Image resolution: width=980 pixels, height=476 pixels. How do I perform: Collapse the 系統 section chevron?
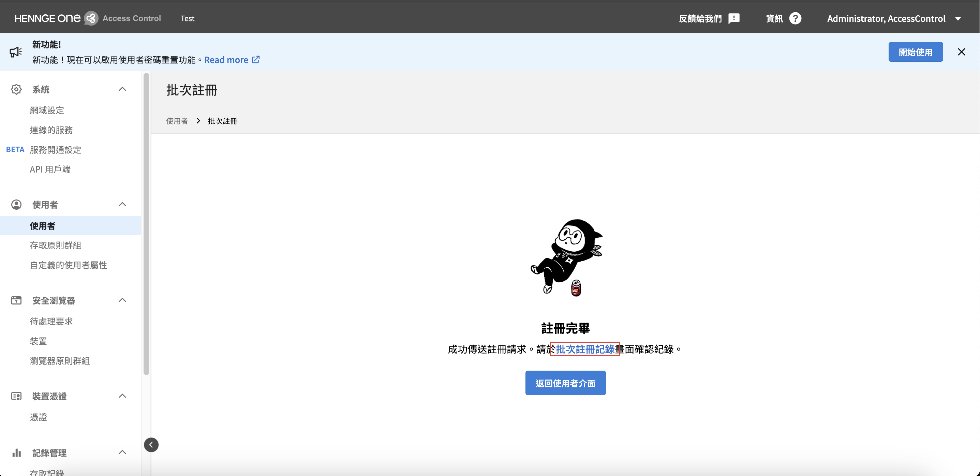122,89
